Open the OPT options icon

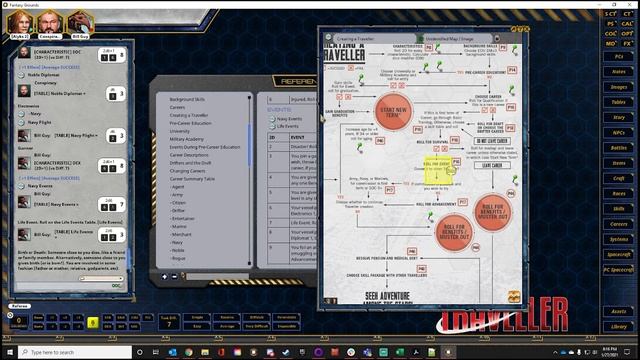[x=628, y=33]
